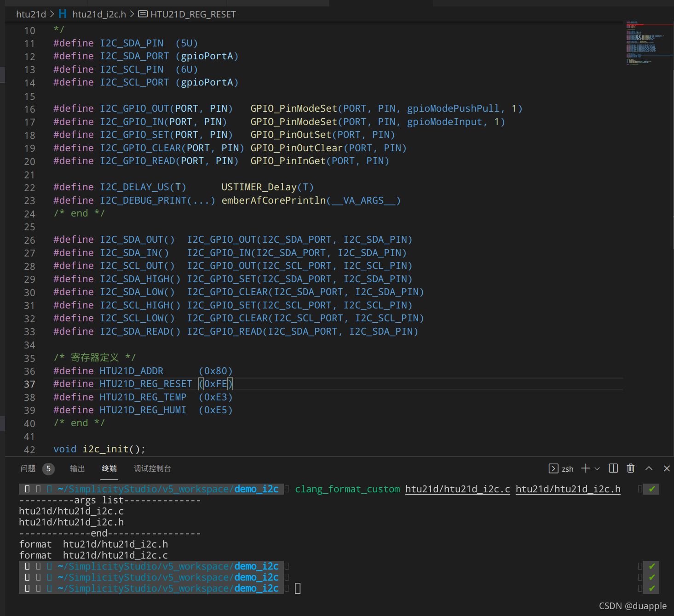Viewport: 674px width, 616px height.
Task: Expand the htu21d_i2c.h breadcrumb chevron
Action: point(132,14)
